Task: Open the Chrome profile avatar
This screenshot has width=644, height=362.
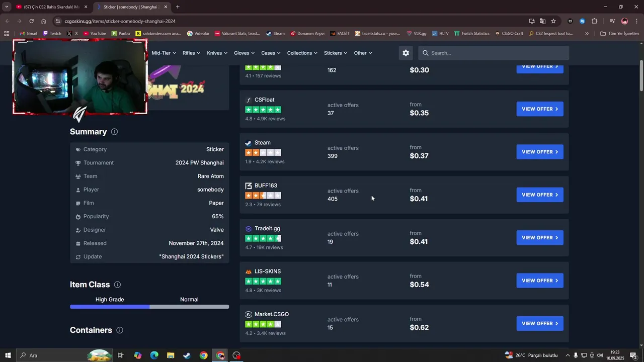Action: point(624,21)
